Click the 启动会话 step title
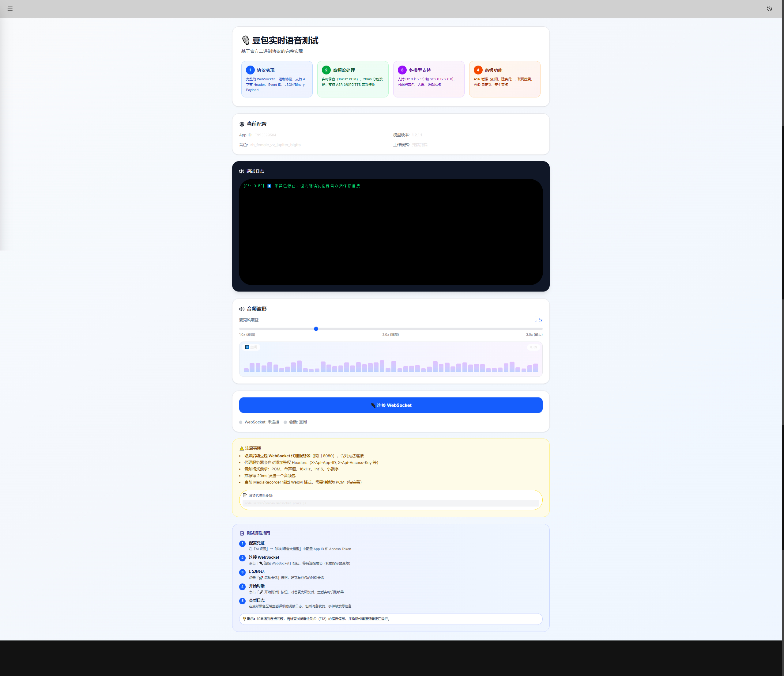784x676 pixels. pos(257,572)
